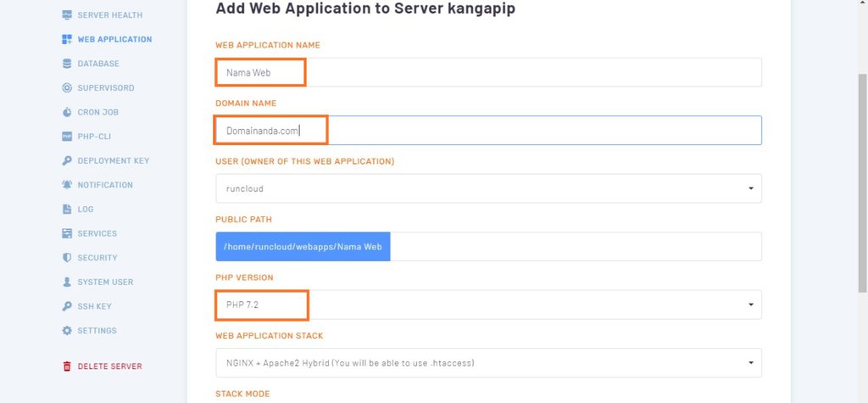The height and width of the screenshot is (403, 868).
Task: Click the Web Application grid icon
Action: [67, 39]
